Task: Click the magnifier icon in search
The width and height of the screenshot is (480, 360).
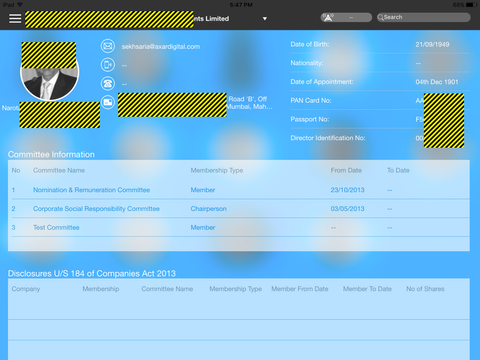Action: coord(380,17)
